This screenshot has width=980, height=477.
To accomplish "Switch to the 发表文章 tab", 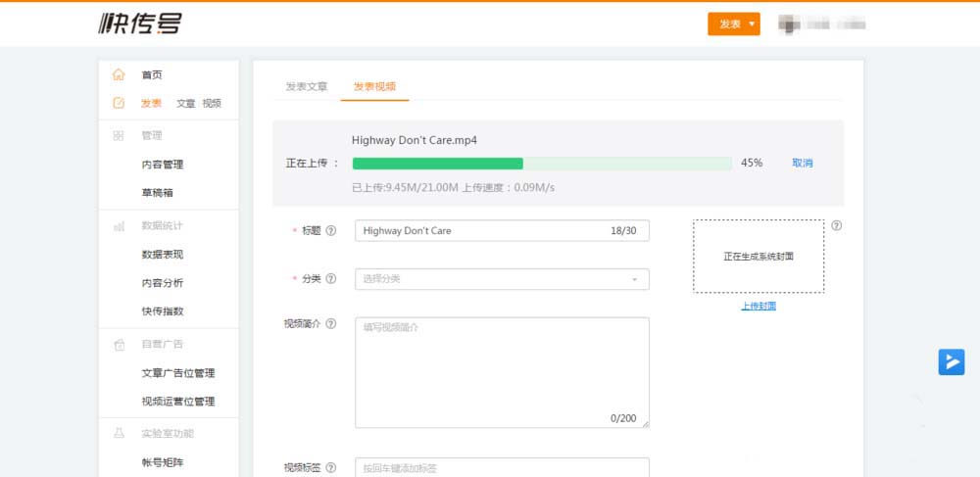I will point(306,87).
